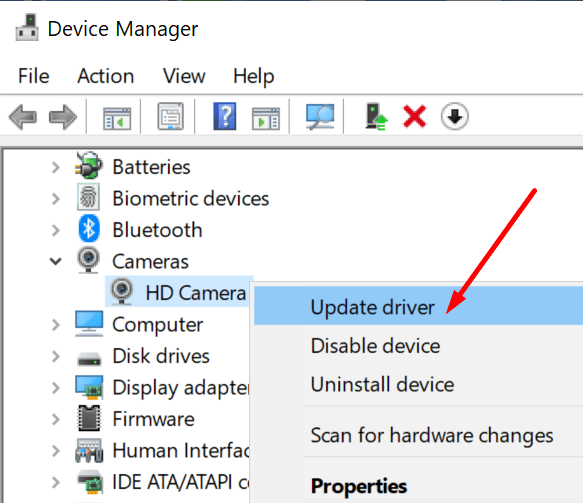Select the HD Camera device label
Screen dimensions: 583x503
pos(196,293)
